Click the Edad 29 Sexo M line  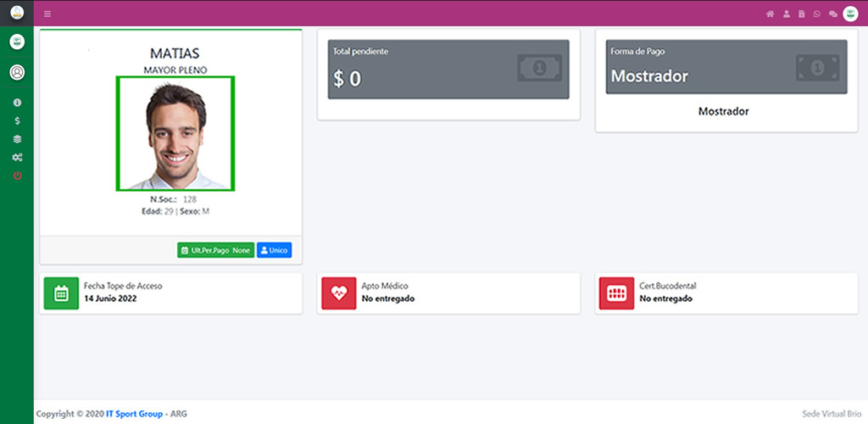(175, 211)
